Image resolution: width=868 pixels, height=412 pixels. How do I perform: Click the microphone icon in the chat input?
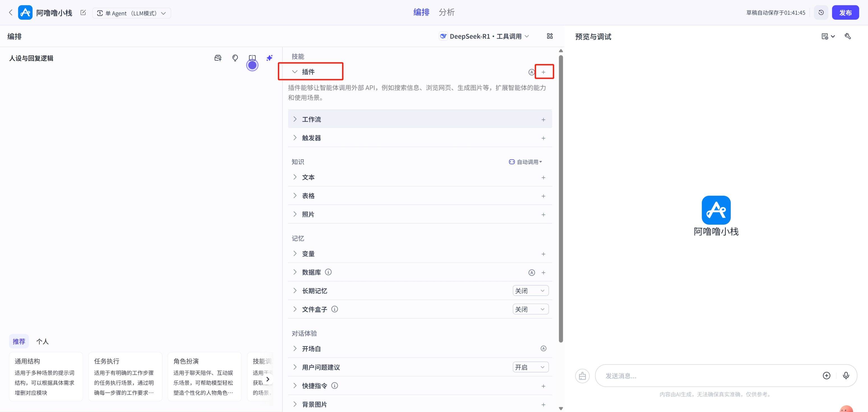tap(846, 375)
